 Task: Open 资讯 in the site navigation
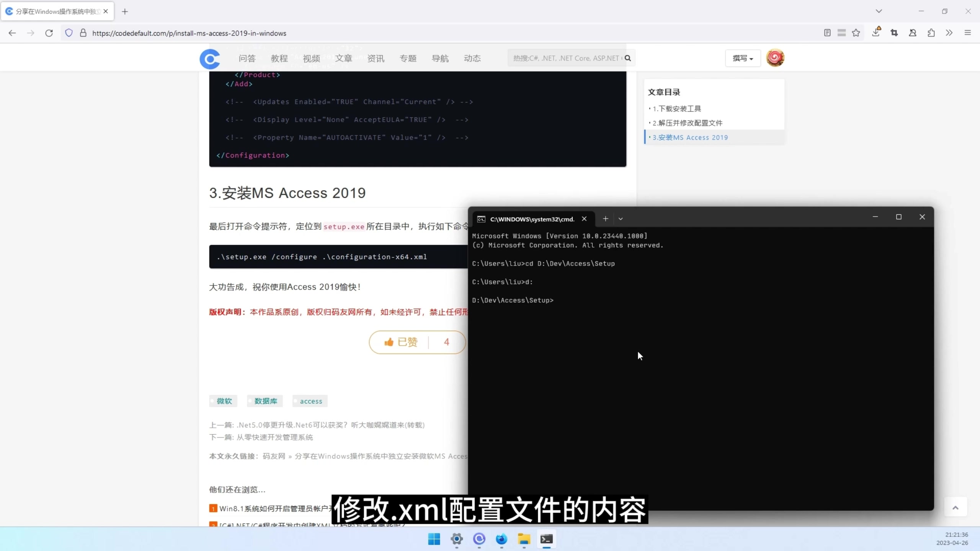pyautogui.click(x=376, y=58)
